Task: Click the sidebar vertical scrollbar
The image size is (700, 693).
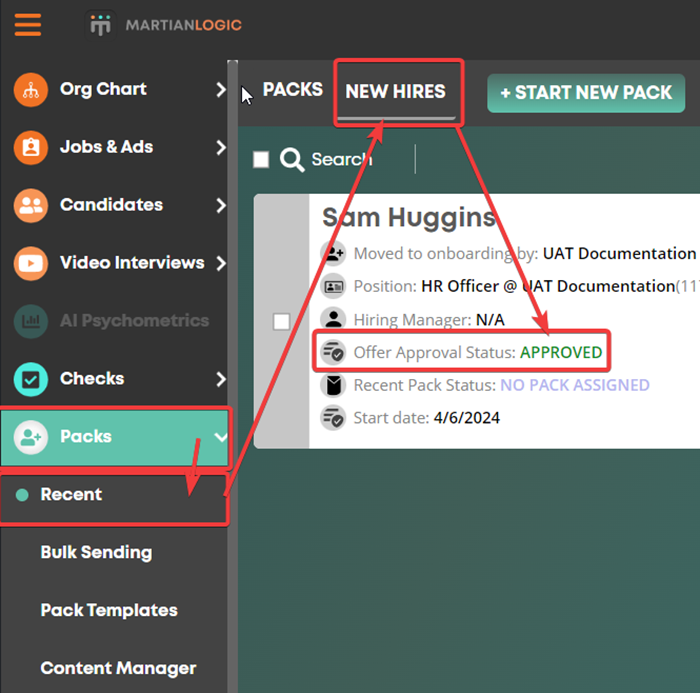Action: pos(232,376)
